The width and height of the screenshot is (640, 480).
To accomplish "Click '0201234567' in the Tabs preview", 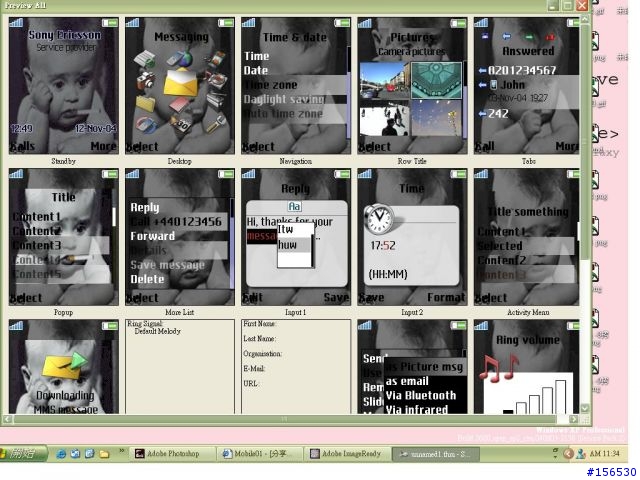I will click(522, 70).
